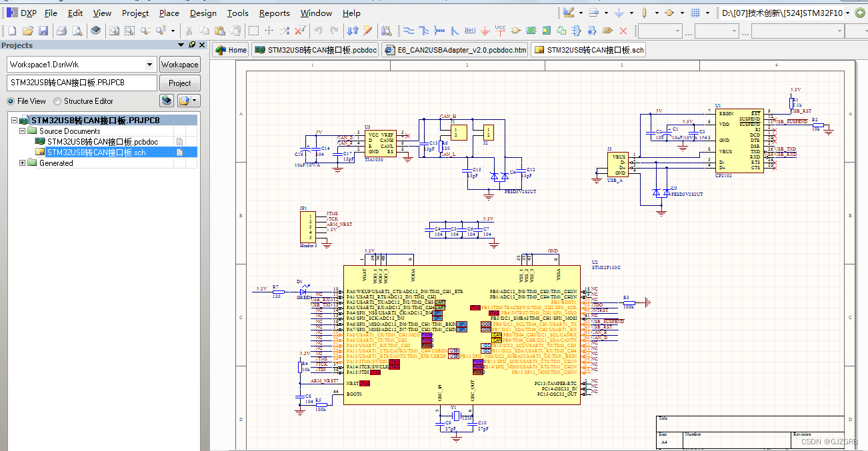Collapse the Source Documents folder
Image resolution: width=868 pixels, height=451 pixels.
[x=23, y=131]
